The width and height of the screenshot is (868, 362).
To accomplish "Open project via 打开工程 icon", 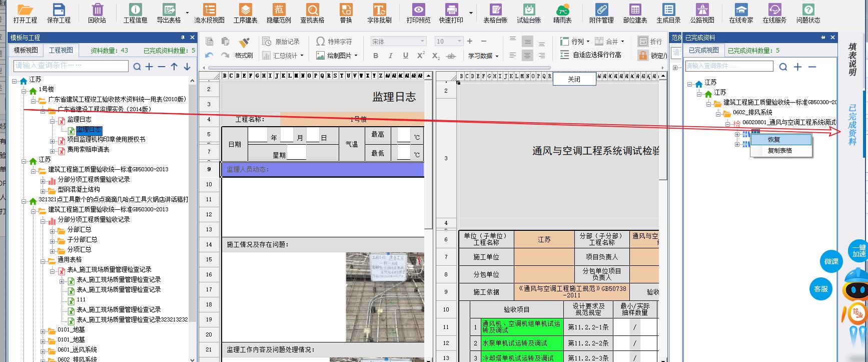I will (25, 14).
